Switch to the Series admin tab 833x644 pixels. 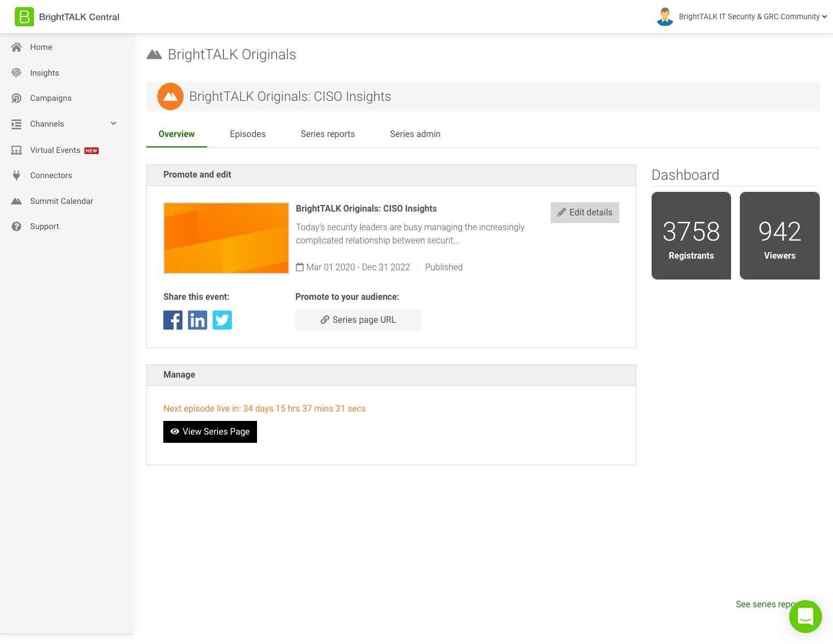click(x=415, y=134)
